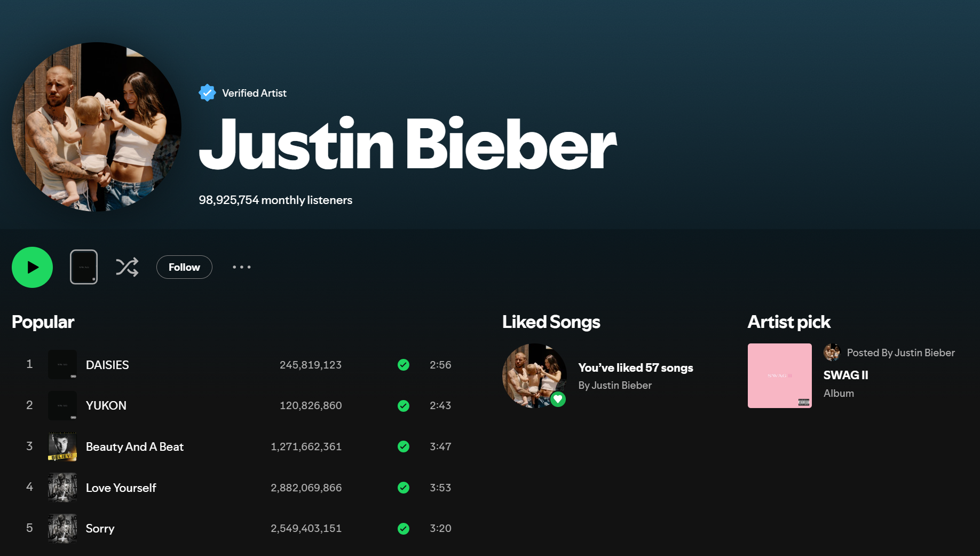Select the DAISIES track title

coord(107,365)
